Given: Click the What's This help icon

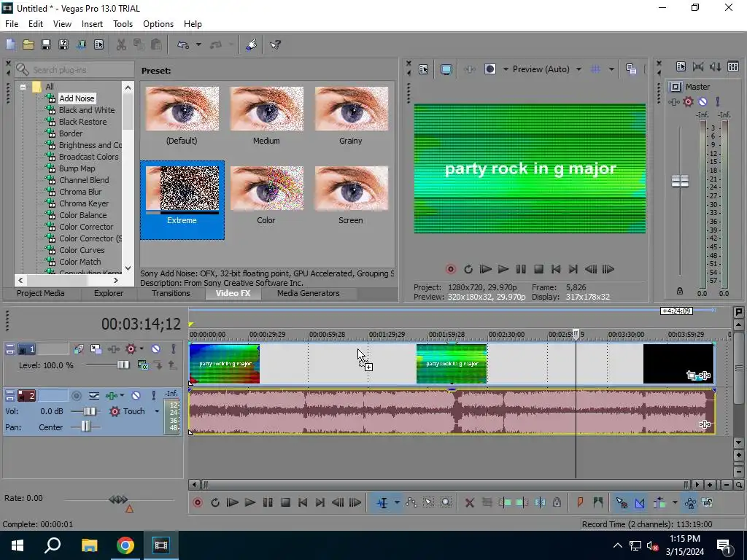Looking at the screenshot, I should [x=275, y=44].
